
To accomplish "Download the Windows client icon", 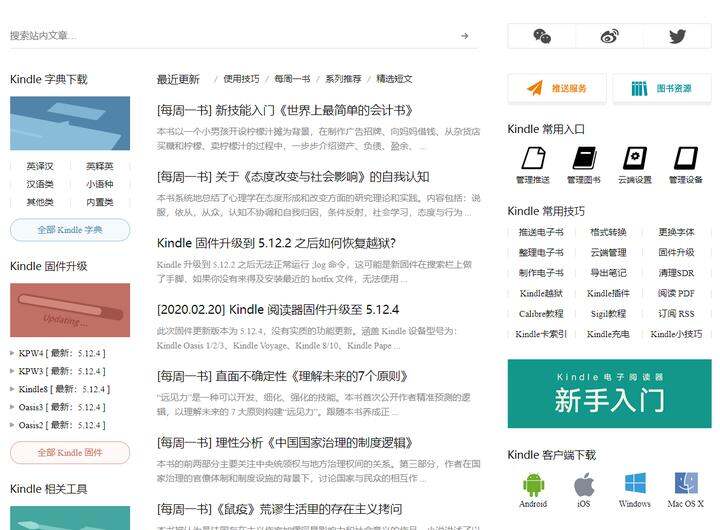I will 635,484.
